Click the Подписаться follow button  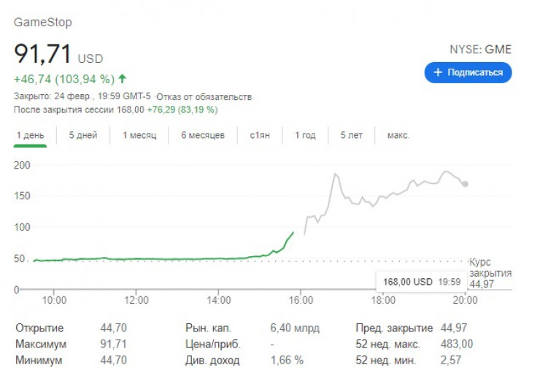[x=468, y=72]
